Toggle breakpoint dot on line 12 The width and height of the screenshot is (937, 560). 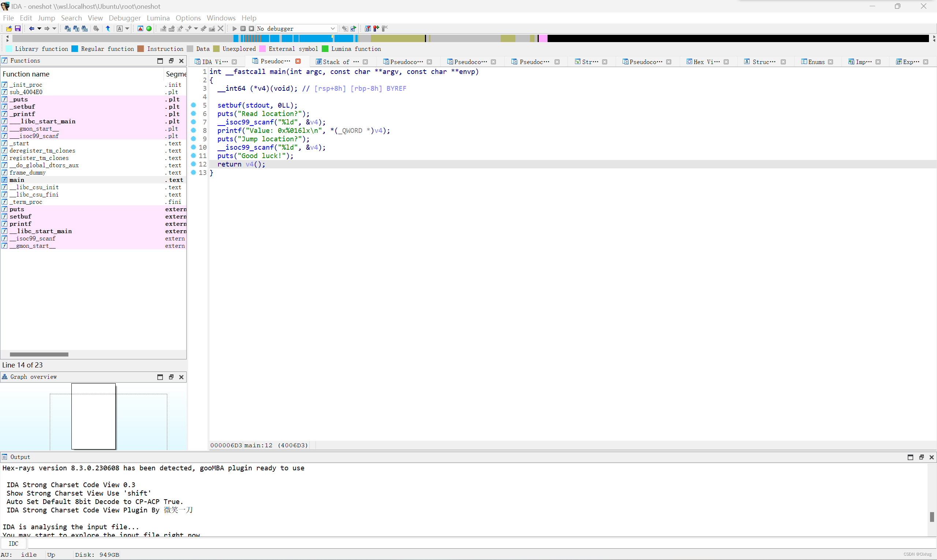194,164
